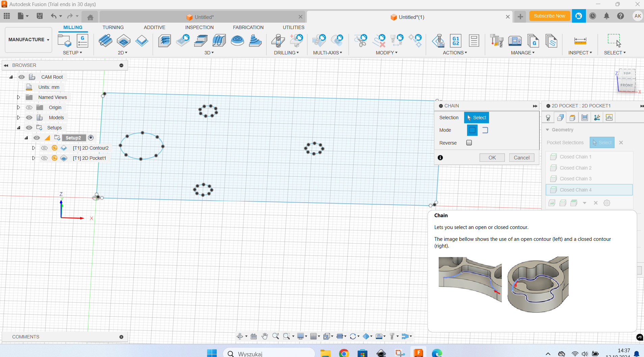Expand the 2D Contour2 tree node

pos(33,148)
